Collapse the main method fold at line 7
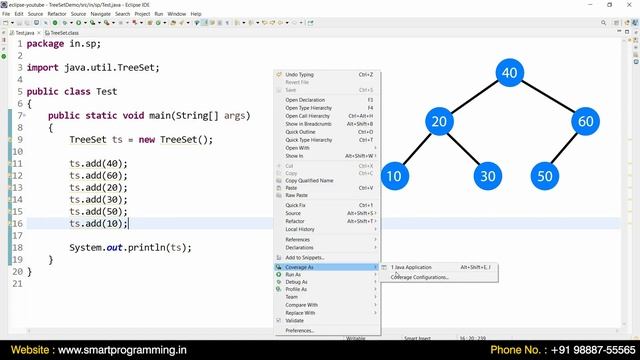 [x=24, y=116]
